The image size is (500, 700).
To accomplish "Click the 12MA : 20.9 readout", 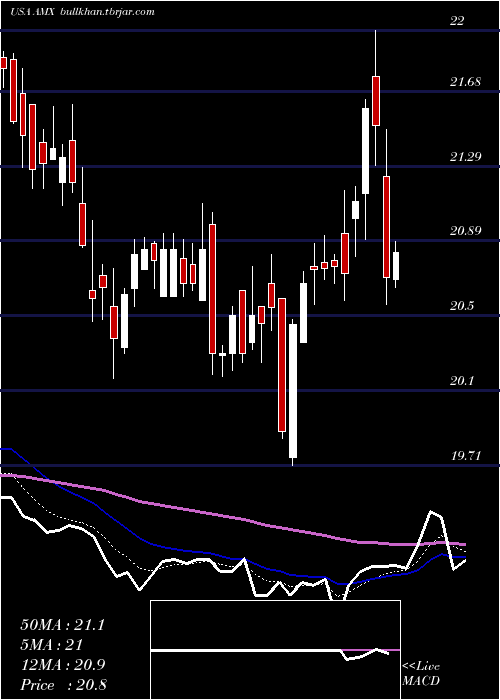I will (62, 665).
